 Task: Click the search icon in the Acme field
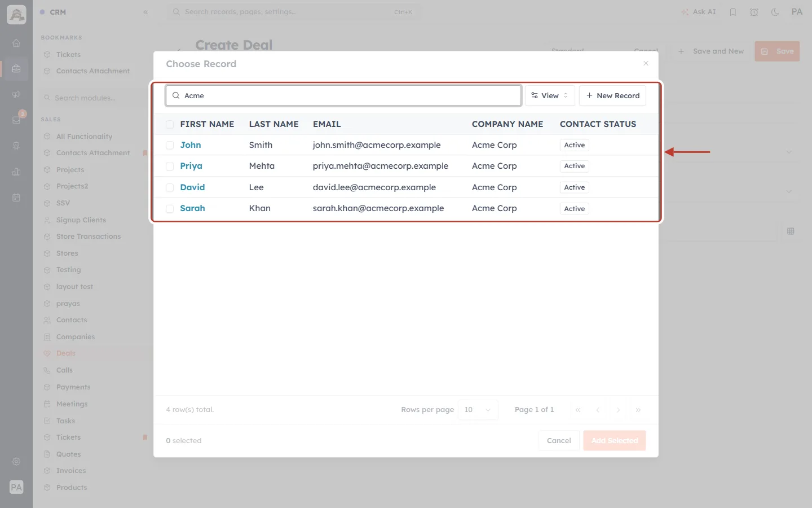tap(176, 95)
